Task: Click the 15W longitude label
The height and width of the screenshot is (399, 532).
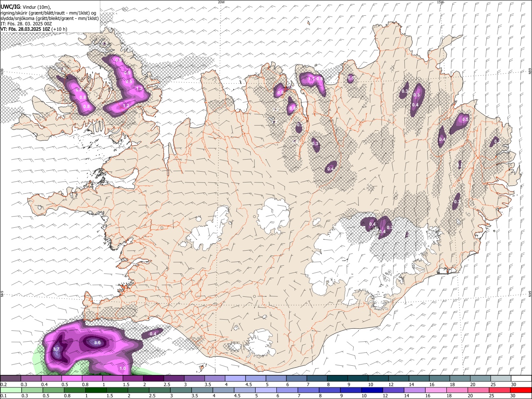Action: [441, 2]
